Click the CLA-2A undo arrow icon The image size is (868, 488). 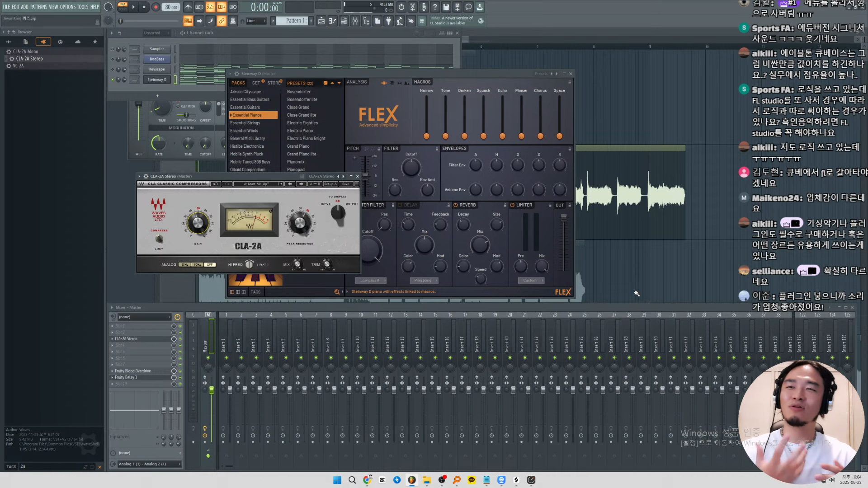(216, 184)
